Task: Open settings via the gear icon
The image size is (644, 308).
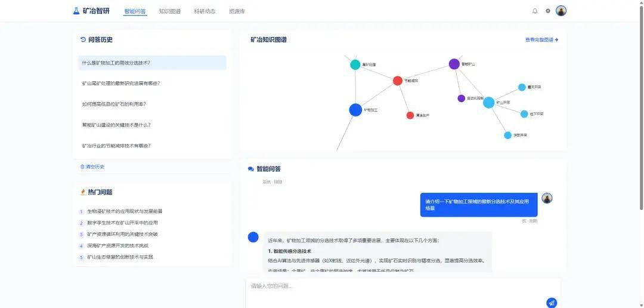Action: click(x=548, y=11)
